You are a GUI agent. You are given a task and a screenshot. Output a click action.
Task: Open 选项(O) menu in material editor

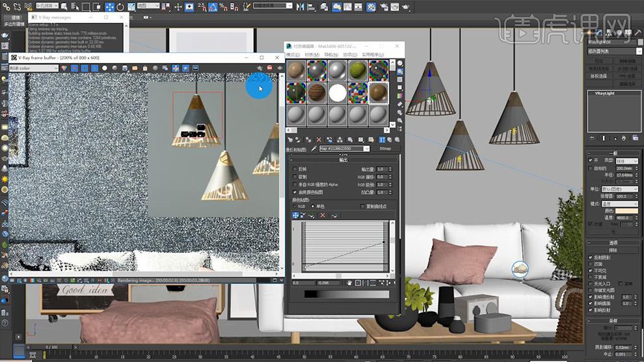pos(350,55)
